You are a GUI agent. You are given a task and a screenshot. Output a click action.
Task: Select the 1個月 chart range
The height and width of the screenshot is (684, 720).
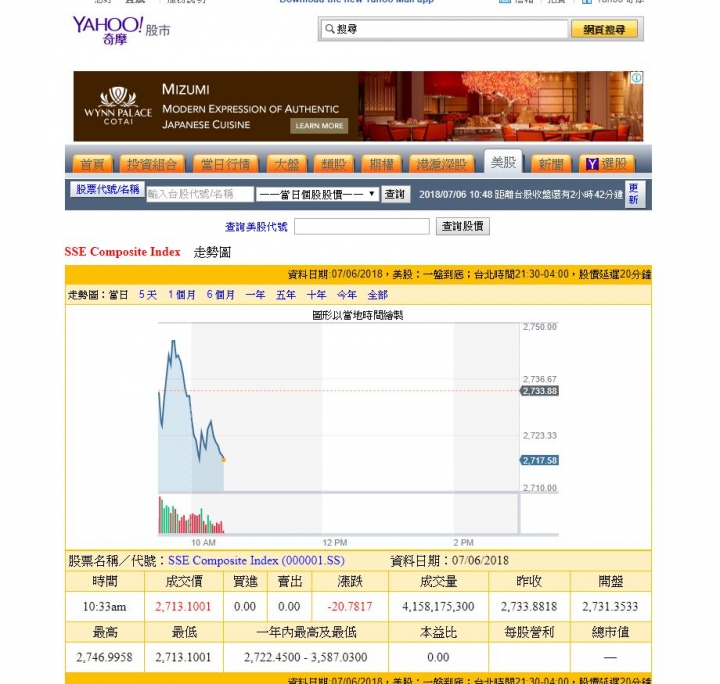[181, 295]
